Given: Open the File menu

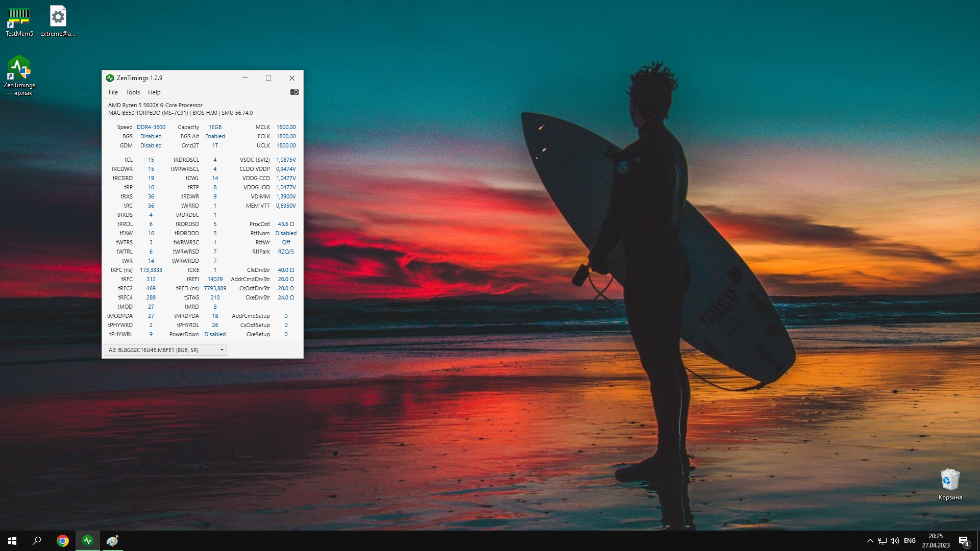Looking at the screenshot, I should pyautogui.click(x=113, y=92).
